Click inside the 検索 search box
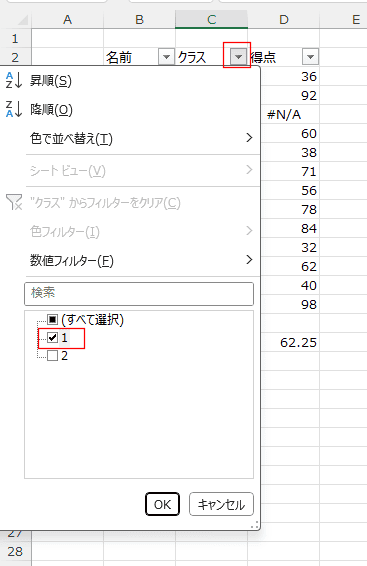The image size is (367, 566). tap(139, 294)
